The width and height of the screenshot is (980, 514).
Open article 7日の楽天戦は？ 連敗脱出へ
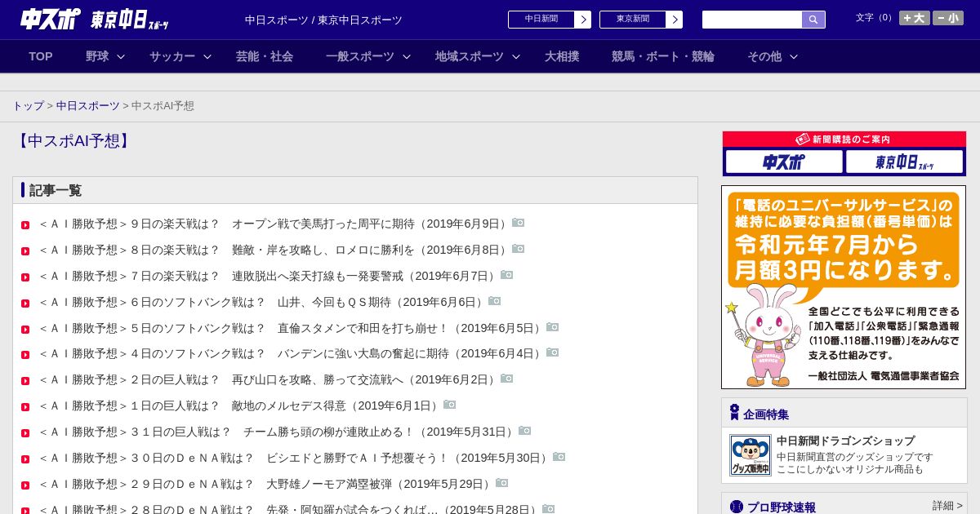[x=269, y=276]
